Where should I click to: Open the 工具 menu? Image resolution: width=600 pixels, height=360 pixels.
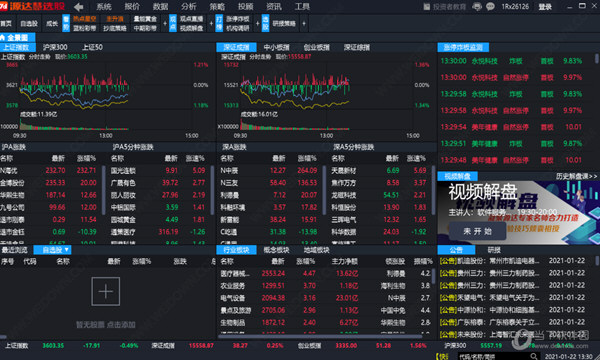tap(302, 7)
